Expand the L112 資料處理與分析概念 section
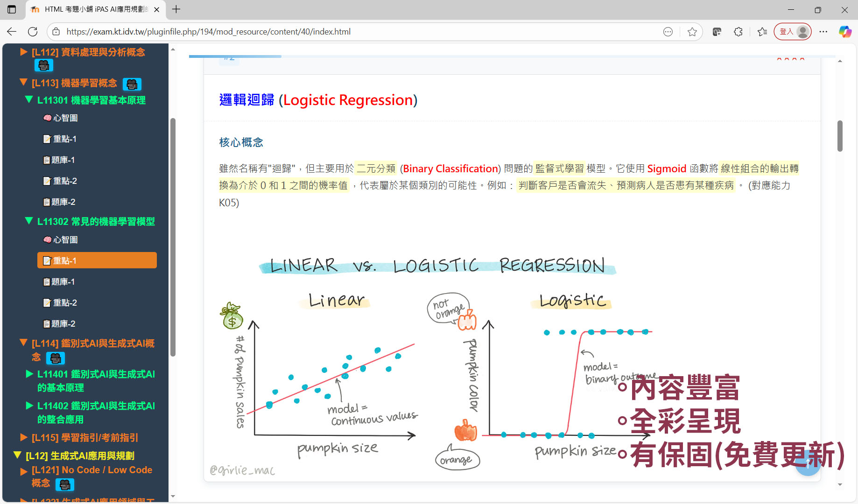The image size is (858, 504). click(x=23, y=52)
